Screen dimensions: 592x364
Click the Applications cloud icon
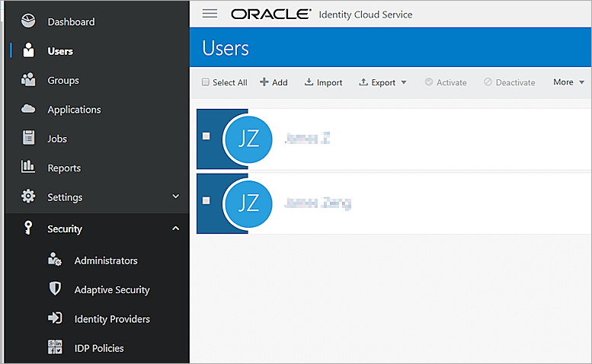(28, 109)
